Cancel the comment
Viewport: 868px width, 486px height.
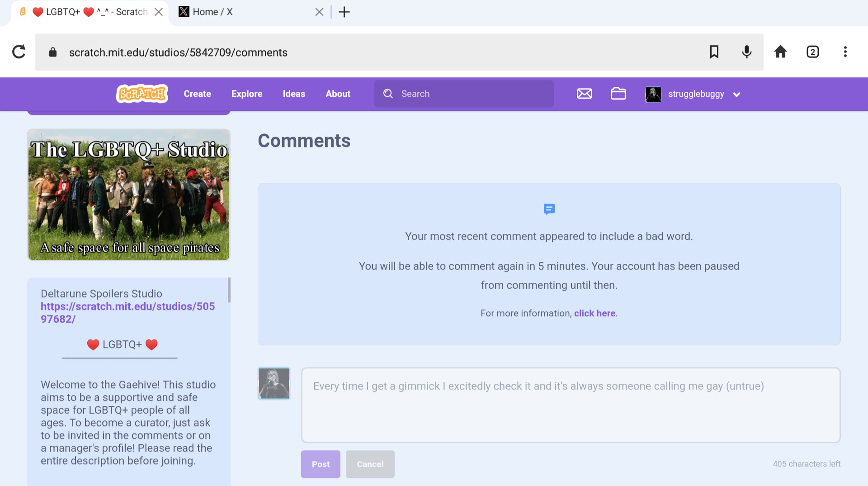tap(370, 464)
